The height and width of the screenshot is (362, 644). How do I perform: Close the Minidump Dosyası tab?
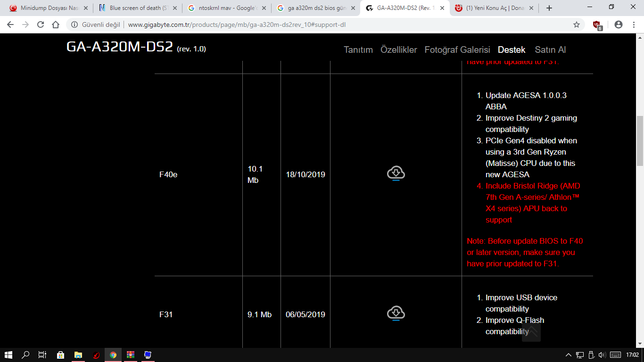(85, 8)
